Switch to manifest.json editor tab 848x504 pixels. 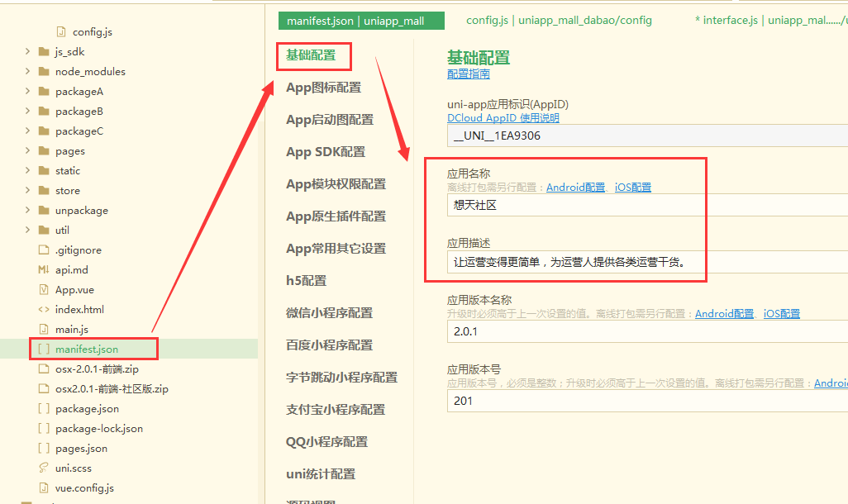(x=361, y=21)
